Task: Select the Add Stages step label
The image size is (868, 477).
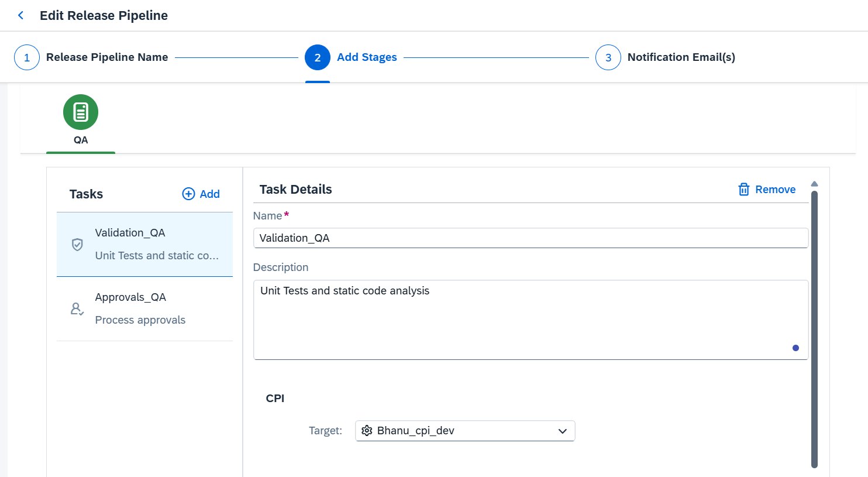Action: click(x=367, y=57)
